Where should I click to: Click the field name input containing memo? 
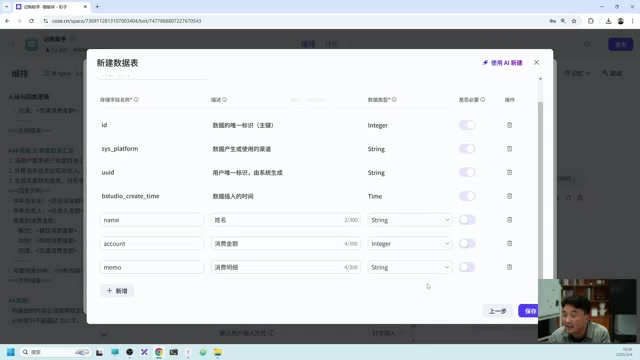pos(152,267)
